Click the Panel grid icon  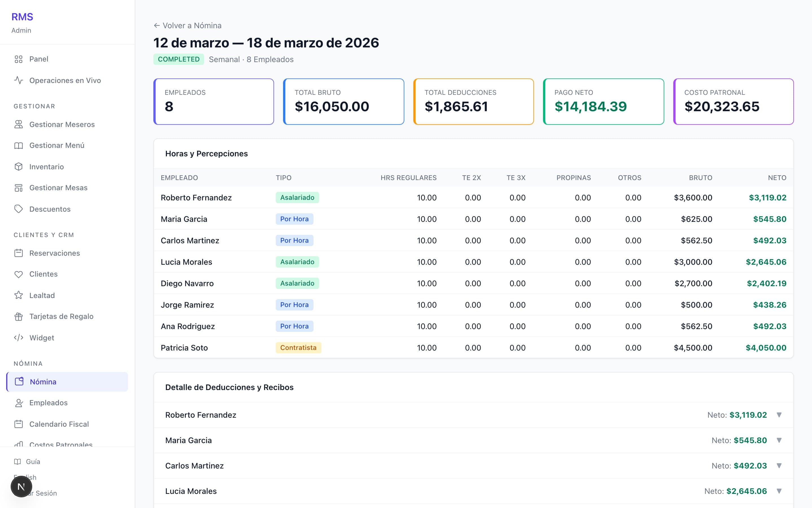18,59
